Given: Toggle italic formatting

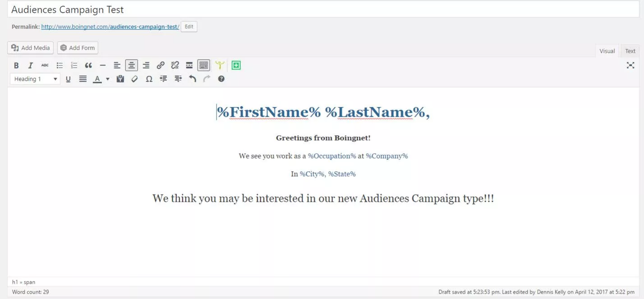Looking at the screenshot, I should point(31,66).
